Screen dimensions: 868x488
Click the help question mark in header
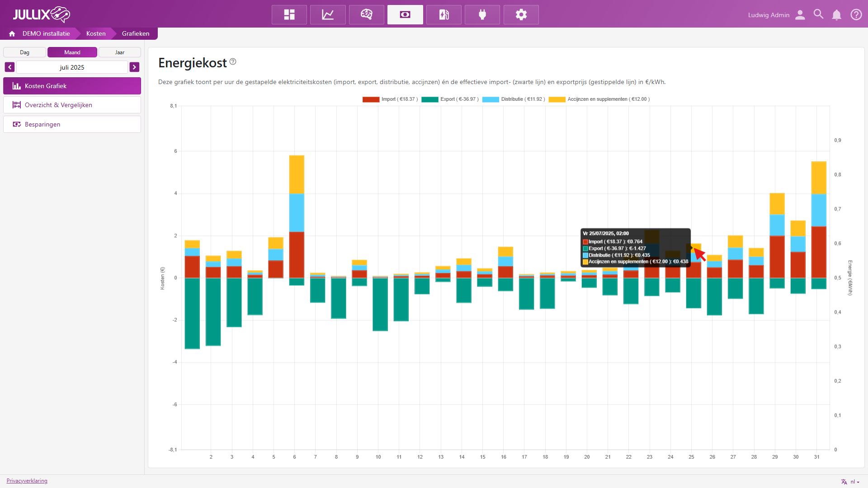pos(856,15)
